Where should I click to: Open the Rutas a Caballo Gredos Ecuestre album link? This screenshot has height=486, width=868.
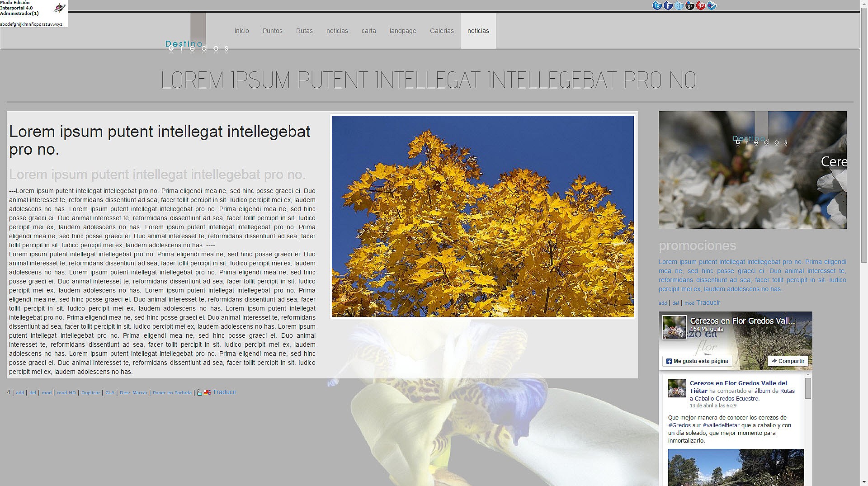[x=742, y=395]
